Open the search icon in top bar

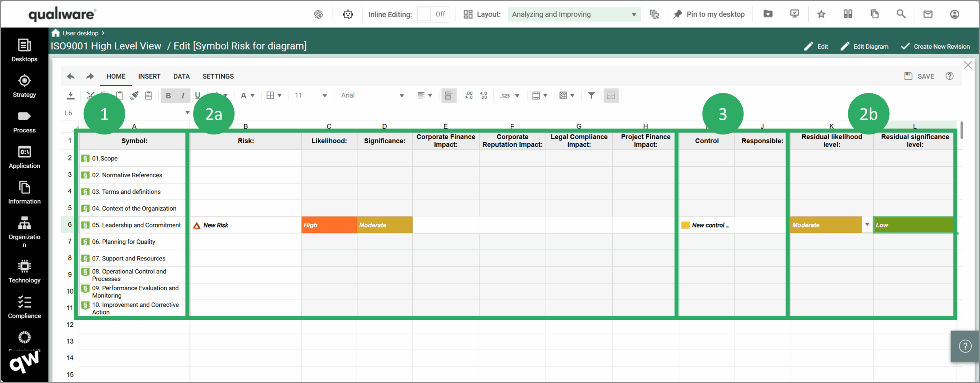(901, 14)
